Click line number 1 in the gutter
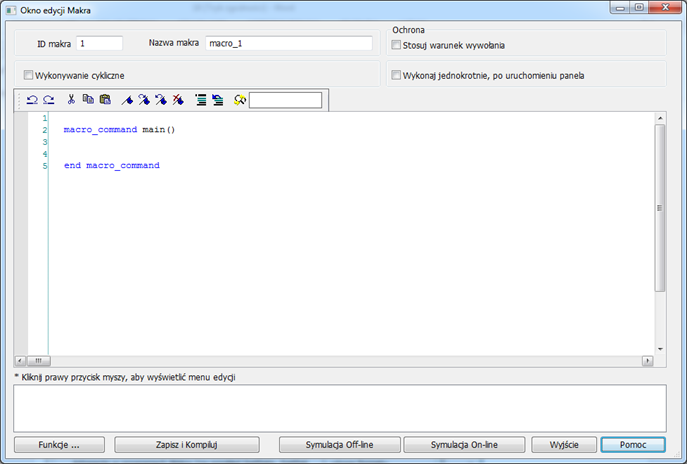 [x=45, y=118]
